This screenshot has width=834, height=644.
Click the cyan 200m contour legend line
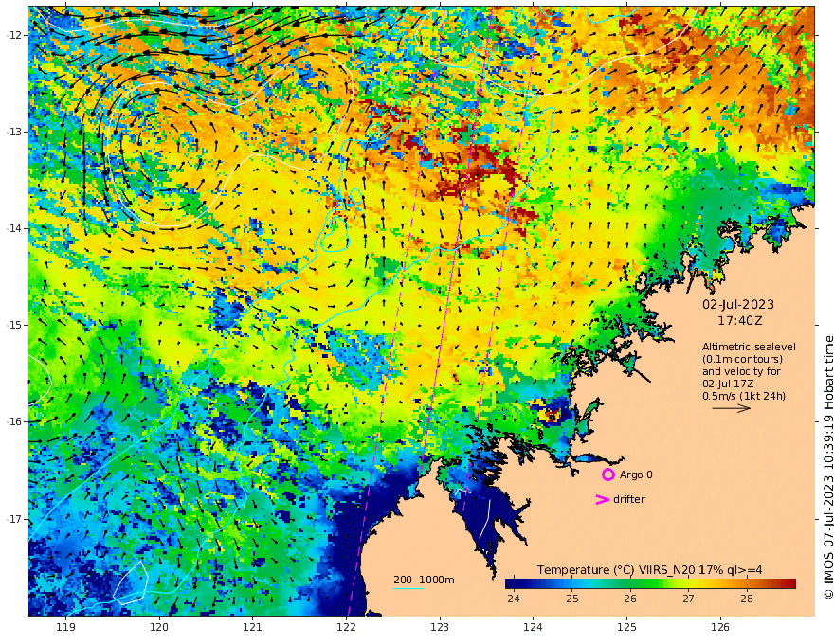point(408,588)
